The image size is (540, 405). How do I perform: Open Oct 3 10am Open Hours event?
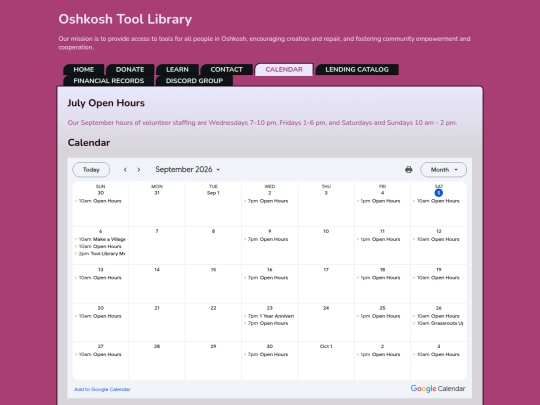pos(437,354)
